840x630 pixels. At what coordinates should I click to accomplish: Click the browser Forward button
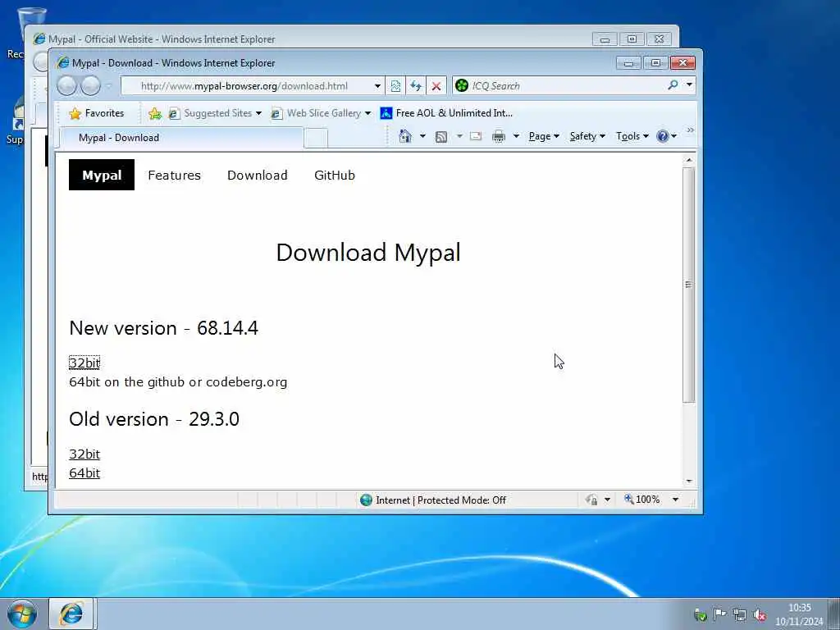pos(90,85)
